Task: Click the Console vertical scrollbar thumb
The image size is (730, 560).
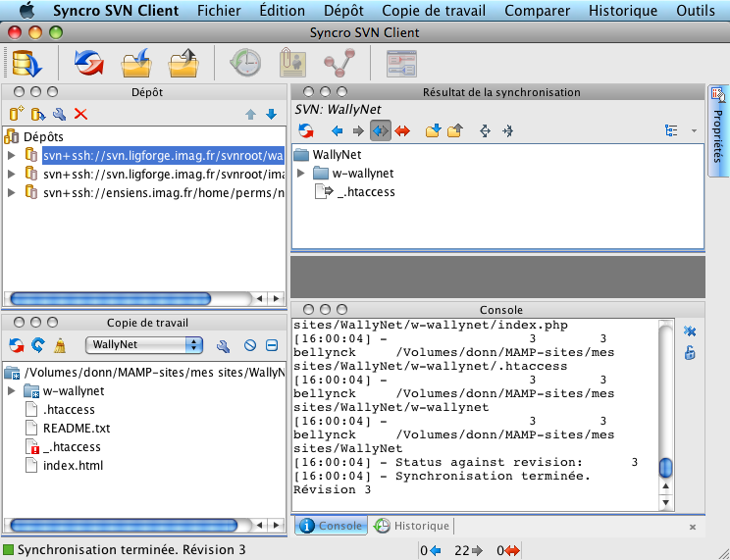Action: click(x=666, y=468)
